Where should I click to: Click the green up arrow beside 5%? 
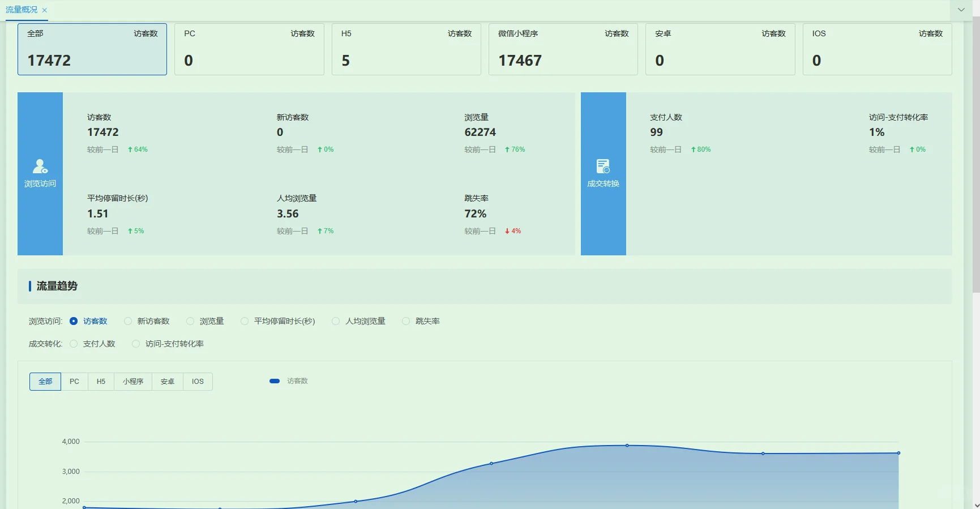click(130, 231)
